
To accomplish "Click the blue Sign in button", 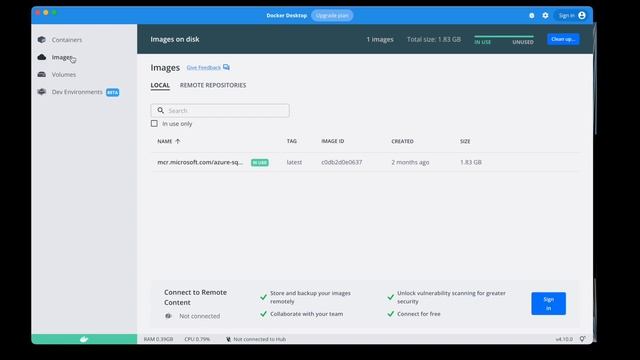I will click(x=549, y=304).
